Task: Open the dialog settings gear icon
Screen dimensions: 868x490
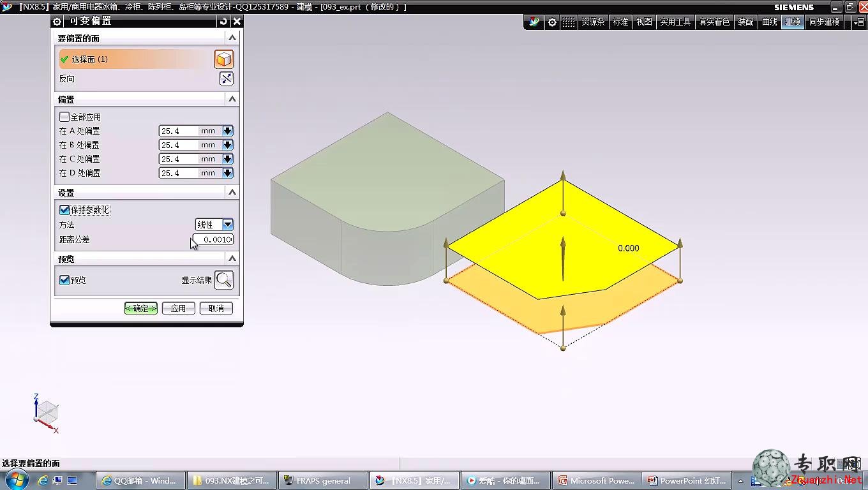Action: point(57,21)
